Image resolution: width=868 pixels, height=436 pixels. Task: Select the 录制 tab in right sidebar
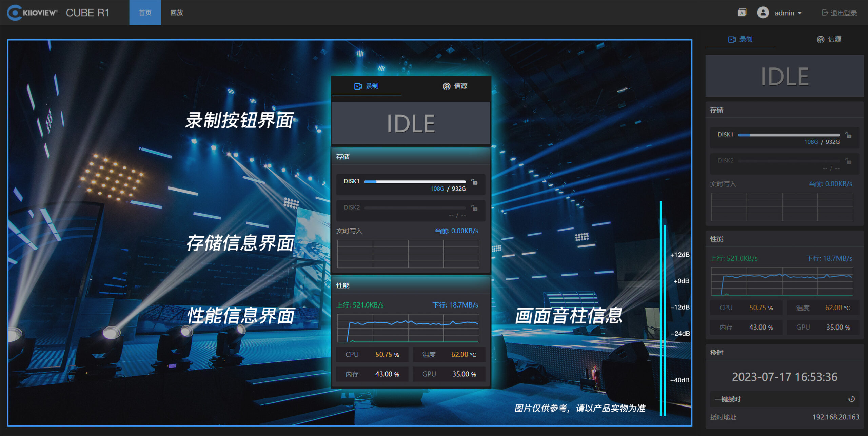click(740, 39)
